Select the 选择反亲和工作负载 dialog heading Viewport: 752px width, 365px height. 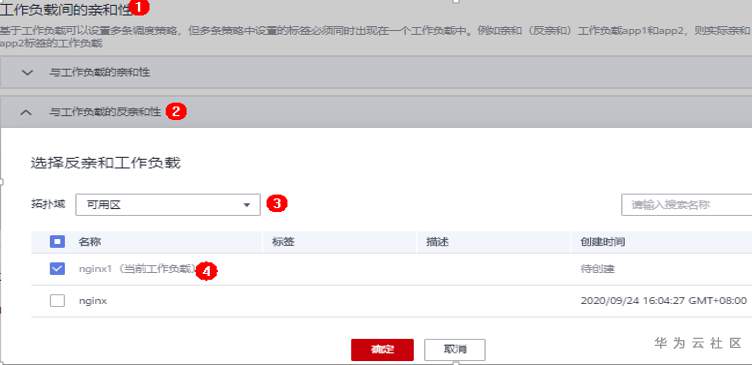[x=106, y=164]
